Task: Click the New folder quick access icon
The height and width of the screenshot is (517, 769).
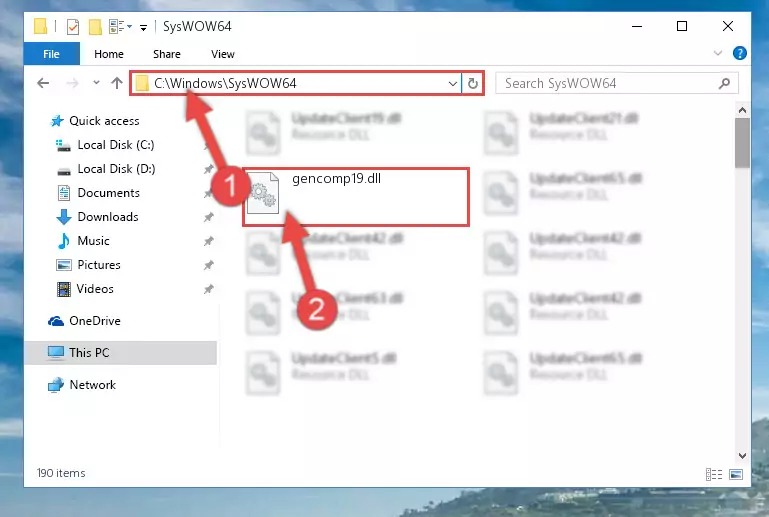Action: 95,26
